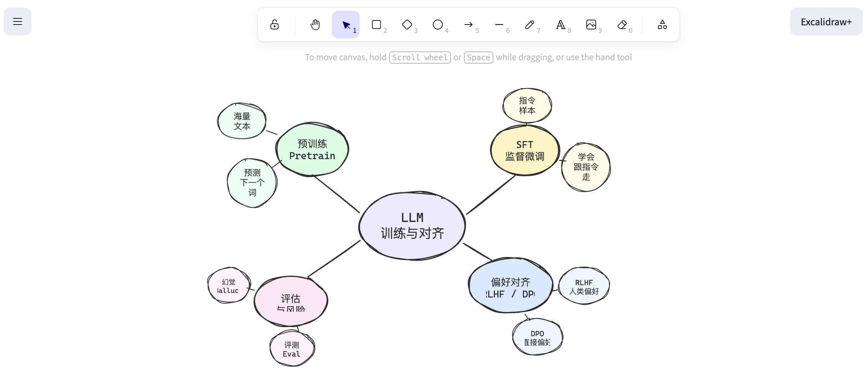Viewport: 868px width, 388px height.
Task: Click the pink 评估 node
Action: tap(291, 301)
